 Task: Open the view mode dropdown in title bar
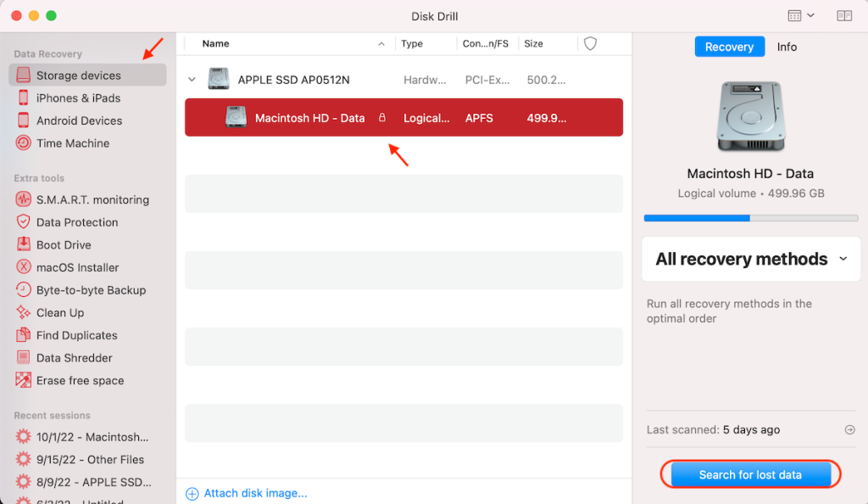click(800, 16)
